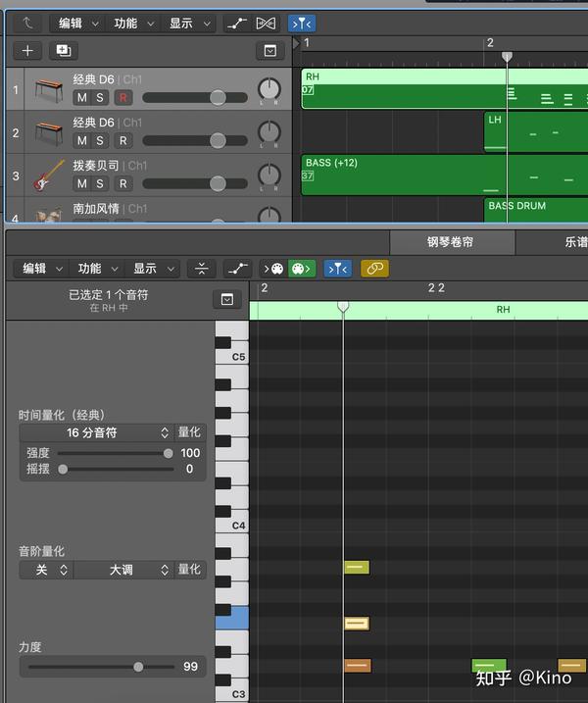Click the back arrow in the tracks toolbar
This screenshot has height=703, width=588.
pos(27,24)
